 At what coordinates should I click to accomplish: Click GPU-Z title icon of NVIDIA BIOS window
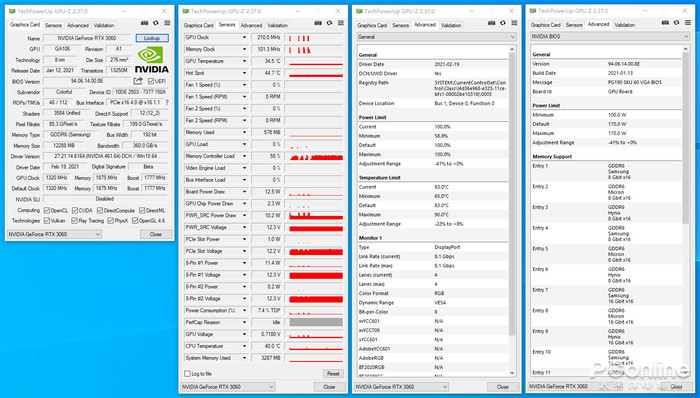[533, 11]
